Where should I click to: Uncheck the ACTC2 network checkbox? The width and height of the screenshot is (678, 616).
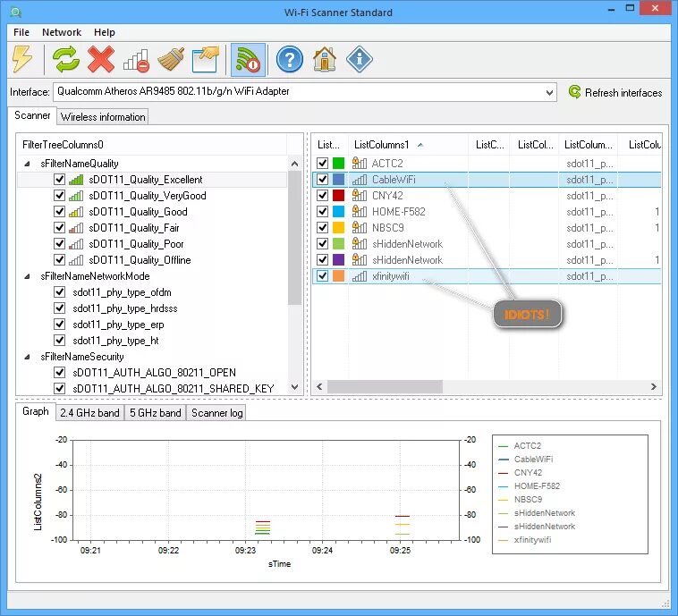click(322, 163)
